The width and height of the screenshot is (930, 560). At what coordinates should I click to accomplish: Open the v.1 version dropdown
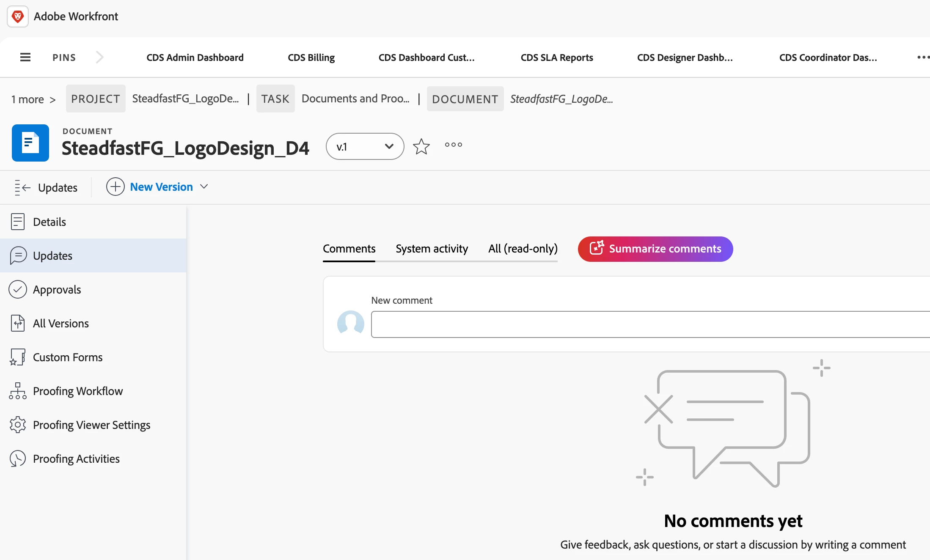point(365,146)
